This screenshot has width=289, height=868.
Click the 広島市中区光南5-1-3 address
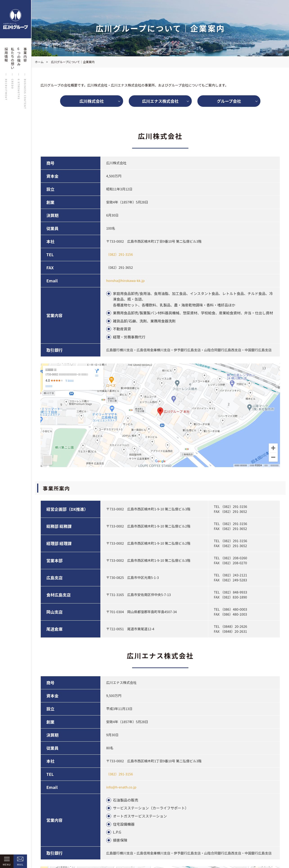tap(143, 578)
